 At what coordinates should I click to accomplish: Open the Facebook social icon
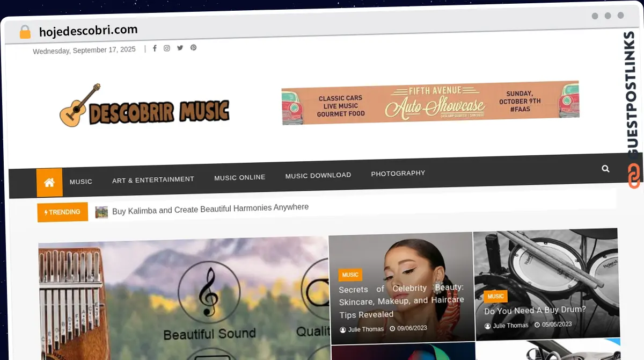pyautogui.click(x=155, y=48)
